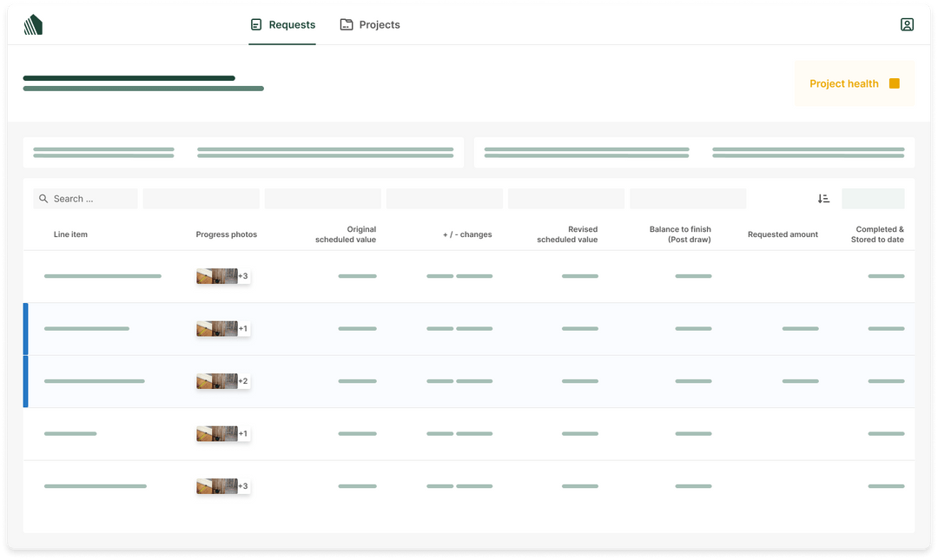Open the progress photo stack labeled +2
This screenshot has height=560, width=938.
pos(221,380)
